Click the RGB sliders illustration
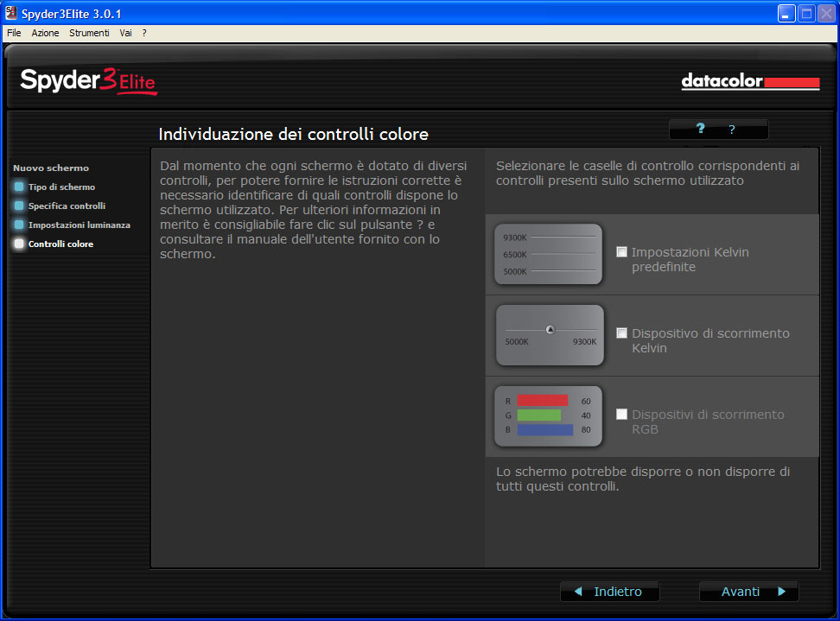840x621 pixels. pyautogui.click(x=548, y=416)
